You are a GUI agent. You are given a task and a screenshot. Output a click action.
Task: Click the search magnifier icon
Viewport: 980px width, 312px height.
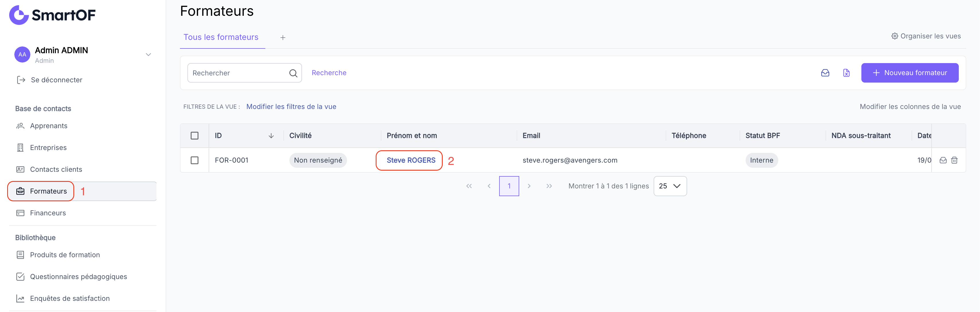(293, 73)
